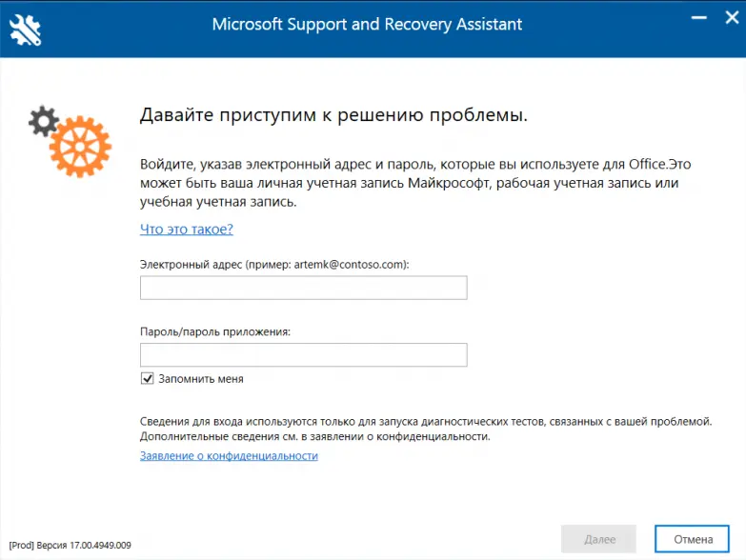Click the Microsoft Support and Recovery Assistant title
Viewport: 746px width, 560px height.
point(367,24)
